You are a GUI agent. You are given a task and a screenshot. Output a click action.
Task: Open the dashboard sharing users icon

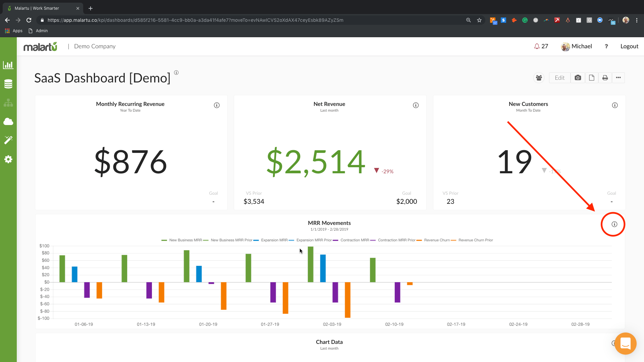pyautogui.click(x=539, y=78)
